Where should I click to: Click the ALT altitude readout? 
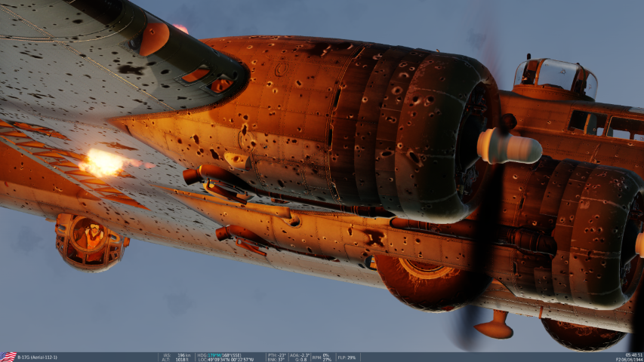[x=177, y=360]
